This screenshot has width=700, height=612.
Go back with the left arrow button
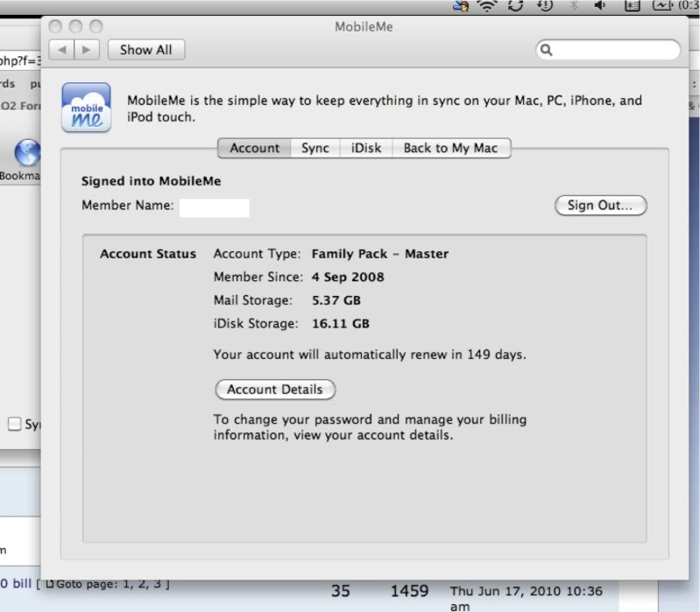coord(61,50)
